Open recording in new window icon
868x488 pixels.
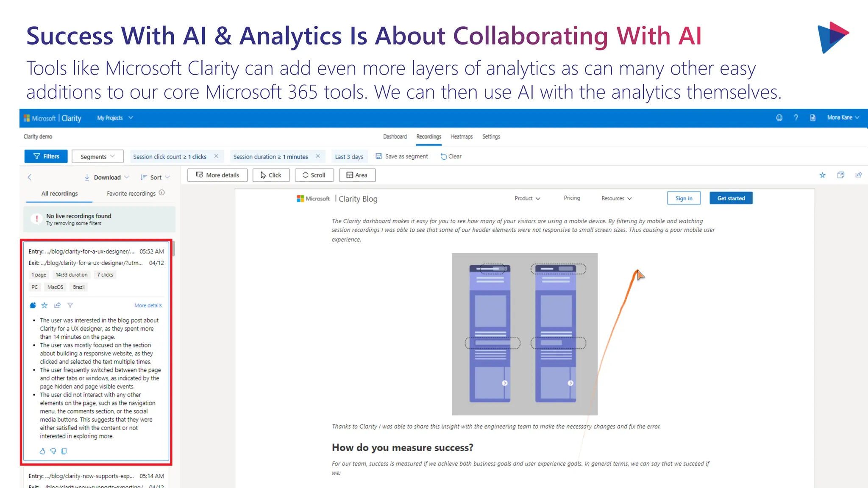pyautogui.click(x=840, y=175)
